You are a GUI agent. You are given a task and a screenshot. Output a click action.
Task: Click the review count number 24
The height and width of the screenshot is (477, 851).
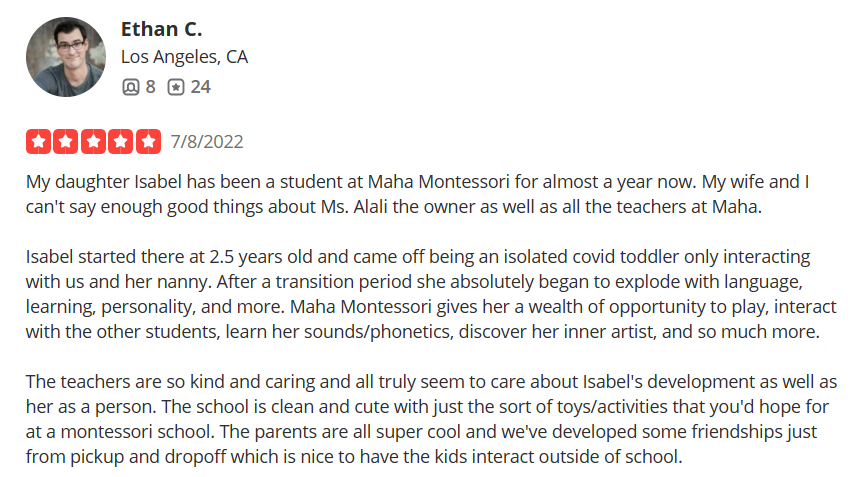tap(200, 87)
